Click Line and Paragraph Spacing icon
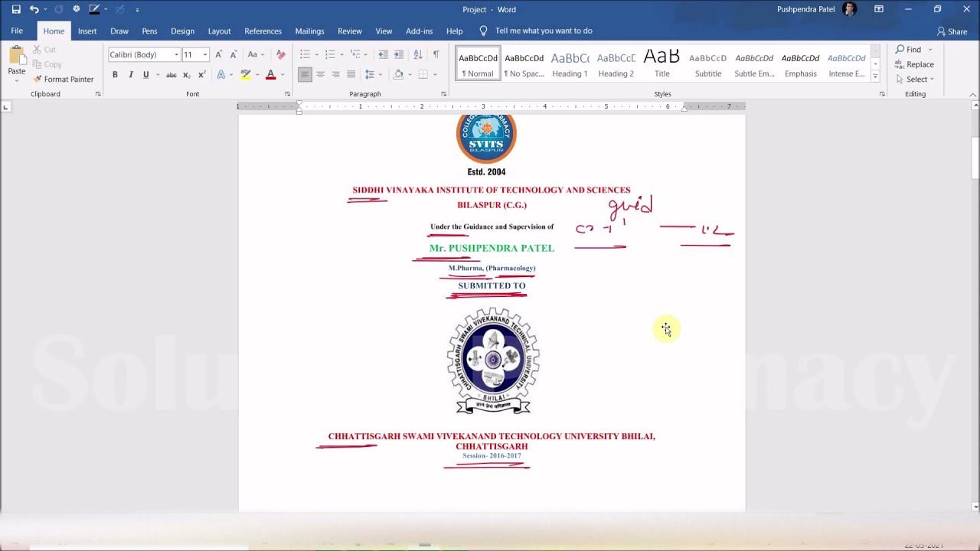This screenshot has width=980, height=551. [x=370, y=74]
